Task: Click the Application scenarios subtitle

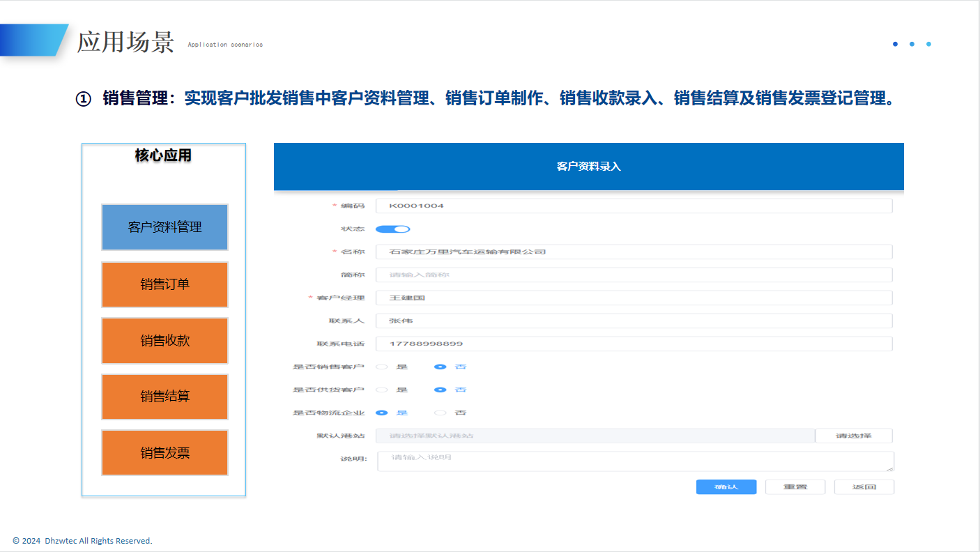Action: 225,45
